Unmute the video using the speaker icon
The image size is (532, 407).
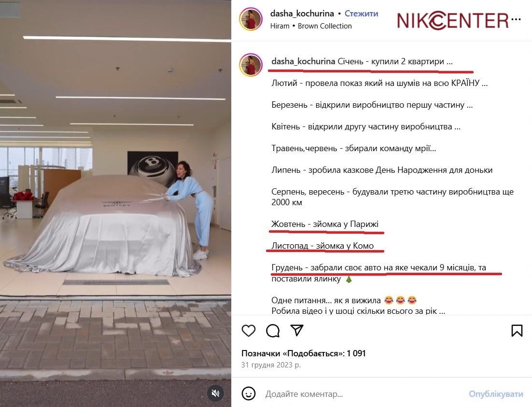pos(215,393)
